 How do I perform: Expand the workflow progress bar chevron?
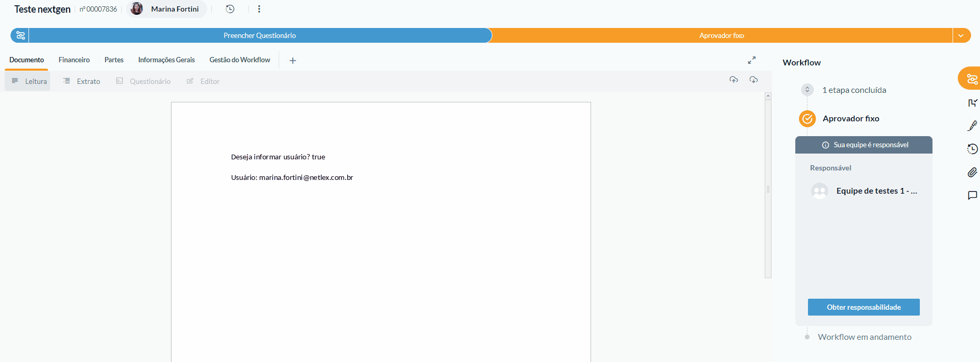(x=961, y=35)
